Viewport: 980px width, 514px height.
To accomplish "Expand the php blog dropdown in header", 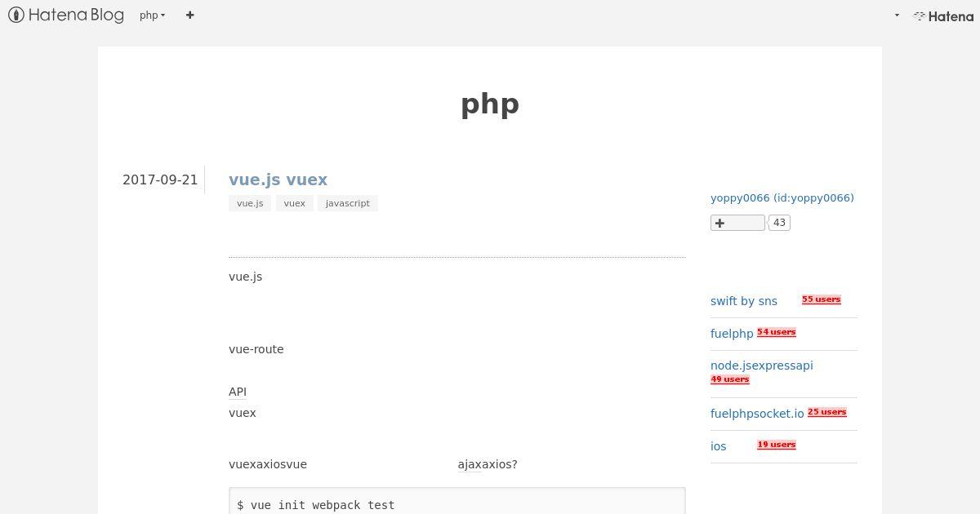I will click(x=153, y=15).
